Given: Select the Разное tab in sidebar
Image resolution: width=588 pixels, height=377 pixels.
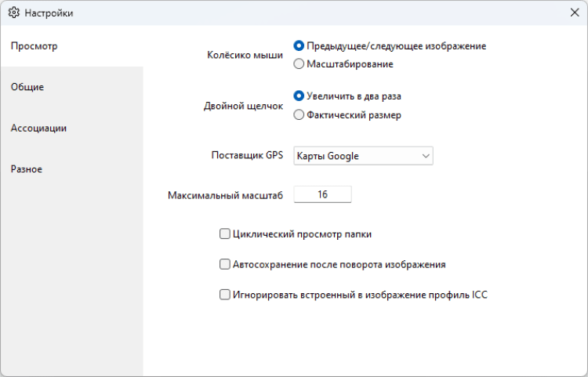Looking at the screenshot, I should pos(27,169).
